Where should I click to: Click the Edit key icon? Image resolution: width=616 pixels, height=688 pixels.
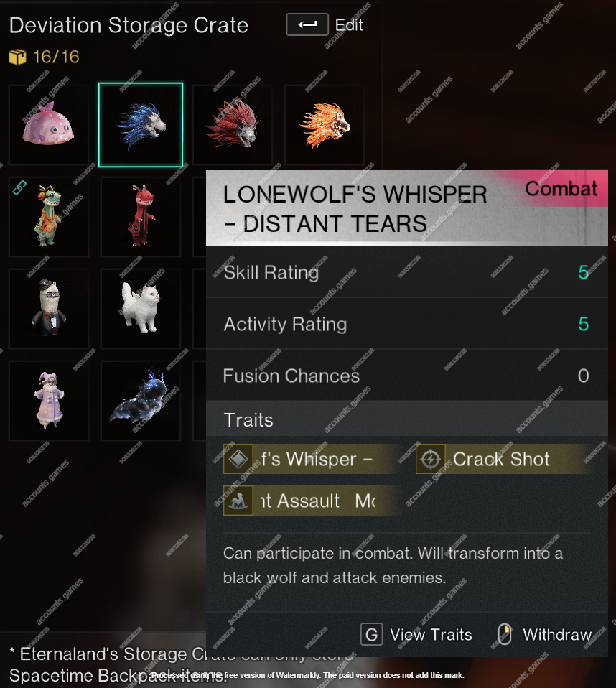coord(307,24)
